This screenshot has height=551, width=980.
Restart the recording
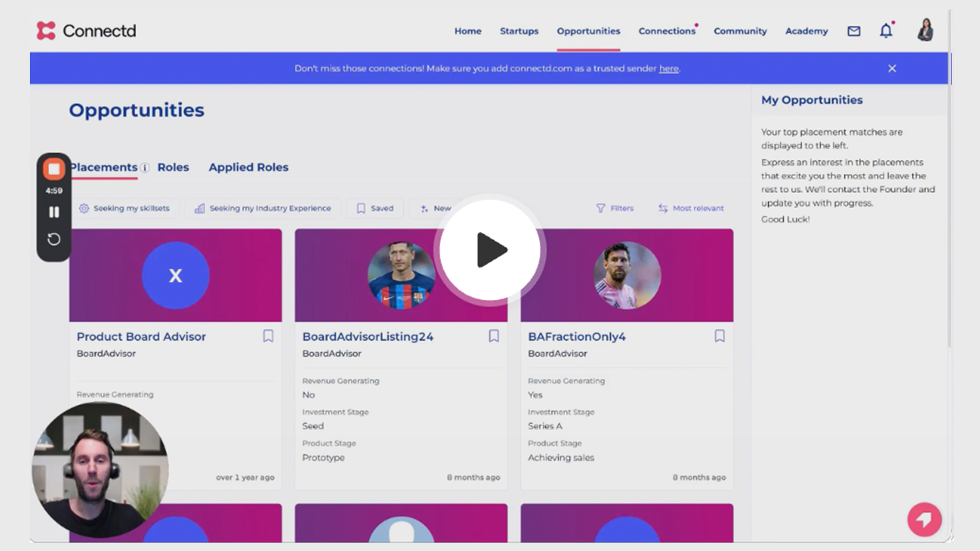[x=54, y=240]
